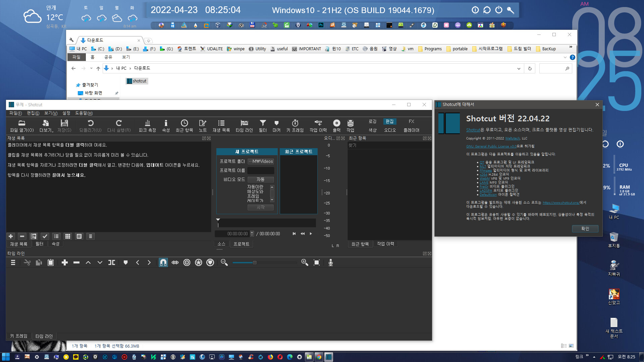Open the FFmpeg link in About dialog
Viewport: 644px width, 362px height.
coord(485,170)
